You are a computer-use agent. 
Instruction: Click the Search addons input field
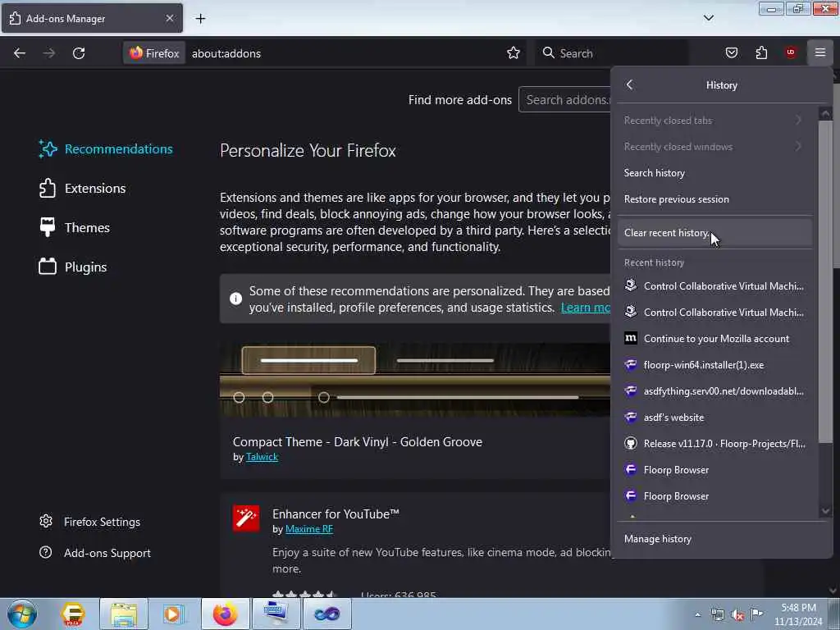[x=564, y=99]
